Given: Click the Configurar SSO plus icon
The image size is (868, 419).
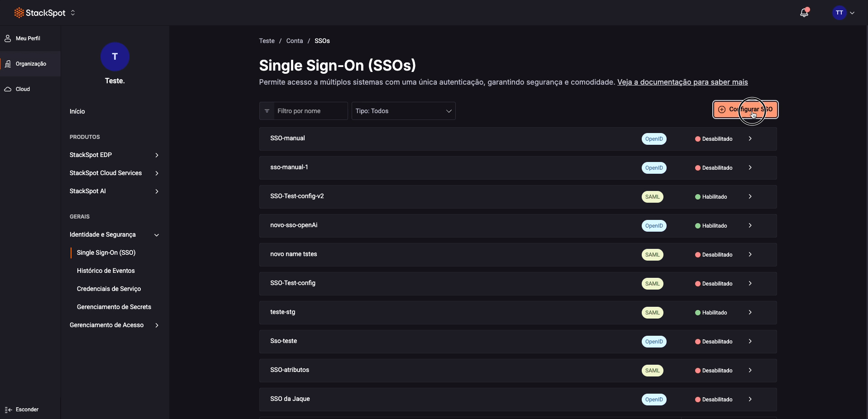Looking at the screenshot, I should tap(721, 110).
